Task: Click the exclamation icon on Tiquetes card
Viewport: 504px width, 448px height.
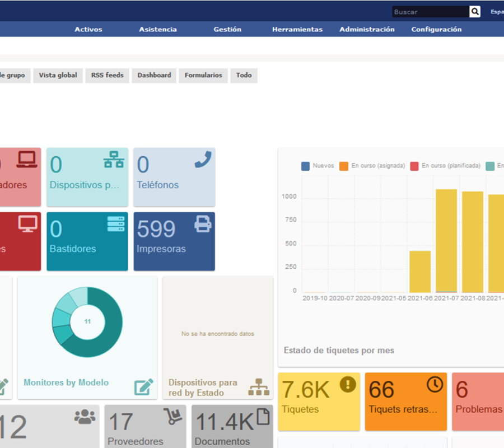Action: click(x=348, y=384)
